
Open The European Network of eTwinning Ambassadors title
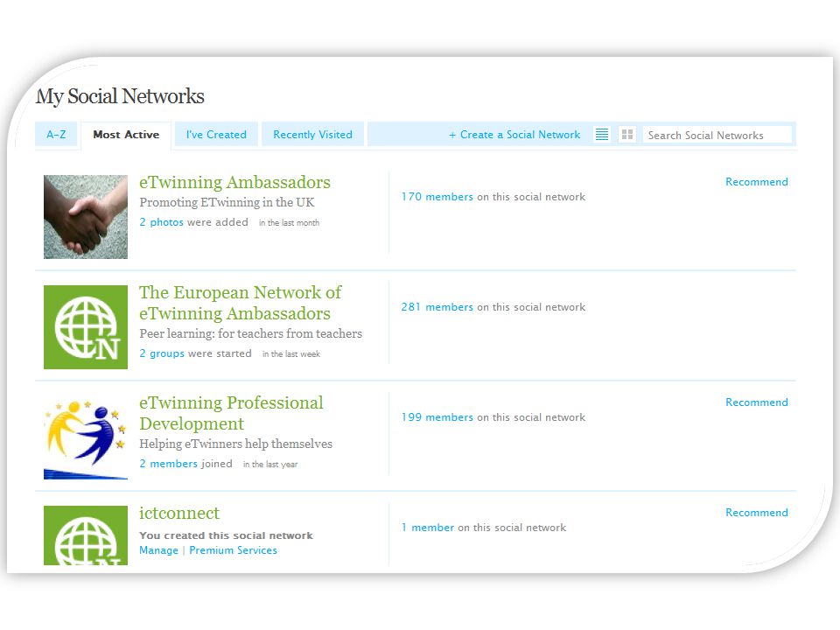click(240, 303)
